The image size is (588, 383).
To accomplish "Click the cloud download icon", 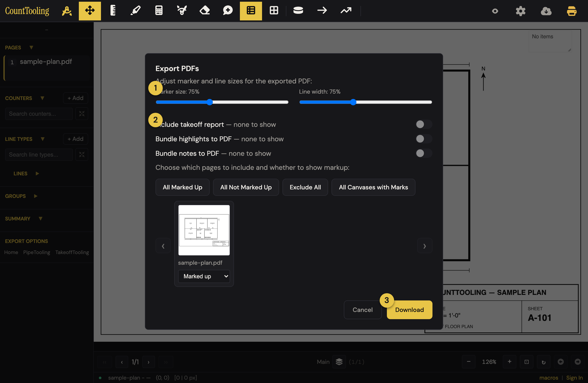I will pos(546,11).
